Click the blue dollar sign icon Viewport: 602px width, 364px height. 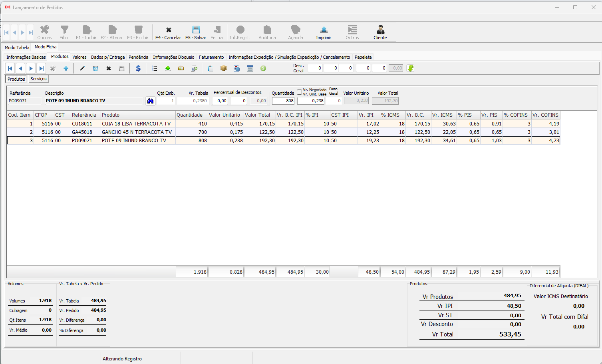click(x=138, y=68)
